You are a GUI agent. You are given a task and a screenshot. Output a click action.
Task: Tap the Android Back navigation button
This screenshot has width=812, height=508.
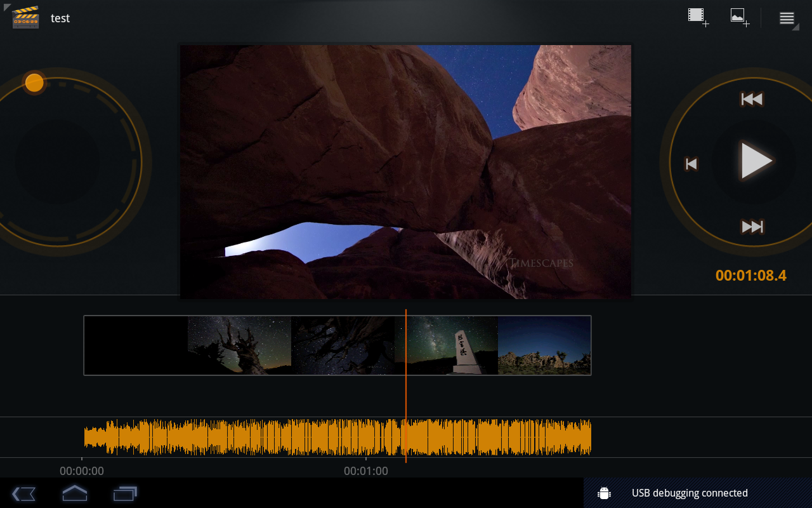23,493
